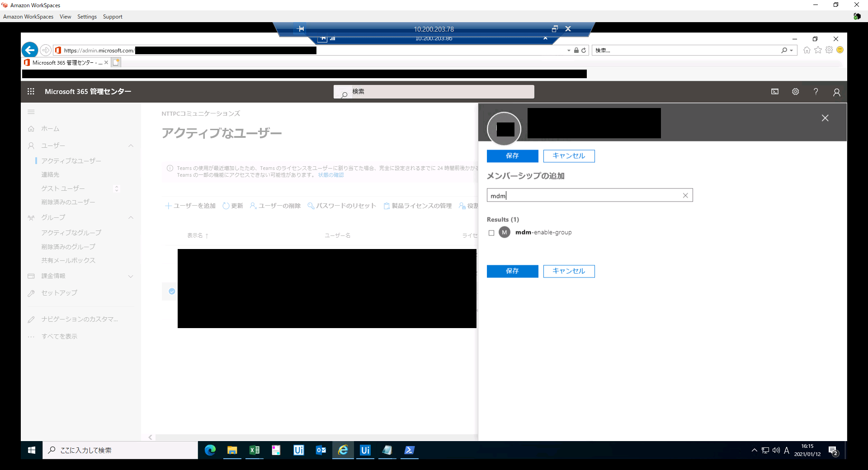The image size is (868, 470).
Task: Select アクティブなユーザー in navigation
Action: coord(71,161)
